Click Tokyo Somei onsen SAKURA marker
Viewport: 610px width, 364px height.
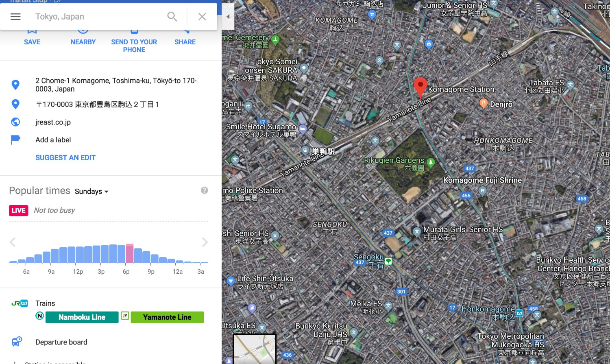pyautogui.click(x=304, y=68)
